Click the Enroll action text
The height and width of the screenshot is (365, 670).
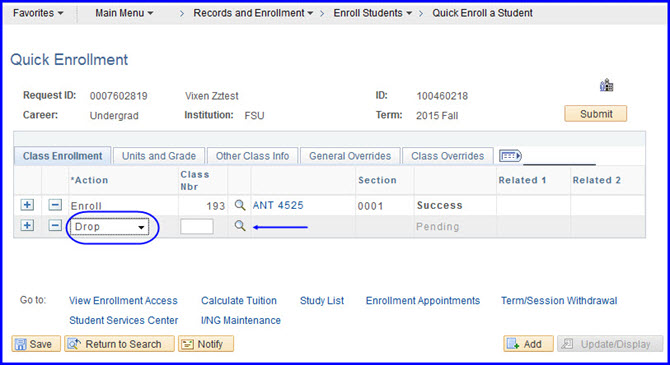86,206
